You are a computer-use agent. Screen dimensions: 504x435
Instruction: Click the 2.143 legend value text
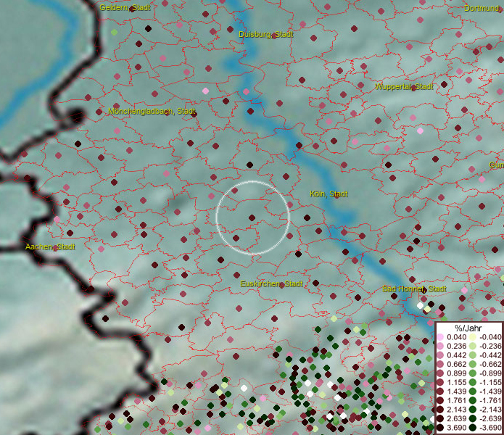[456, 410]
